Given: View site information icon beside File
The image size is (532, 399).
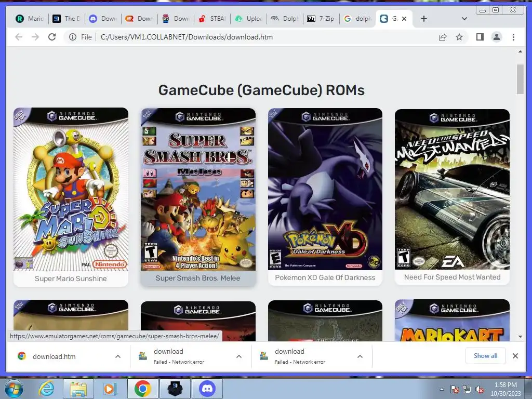Looking at the screenshot, I should 73,37.
